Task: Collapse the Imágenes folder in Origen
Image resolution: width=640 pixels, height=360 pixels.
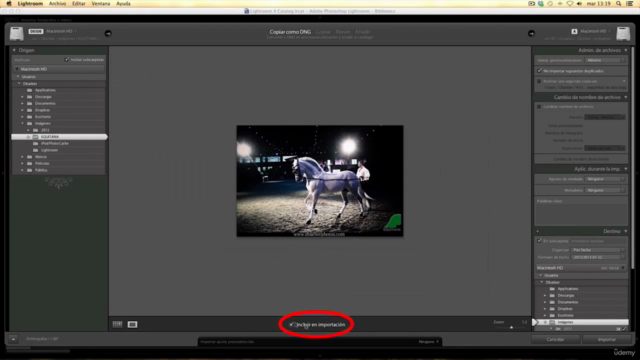Action: pyautogui.click(x=22, y=123)
